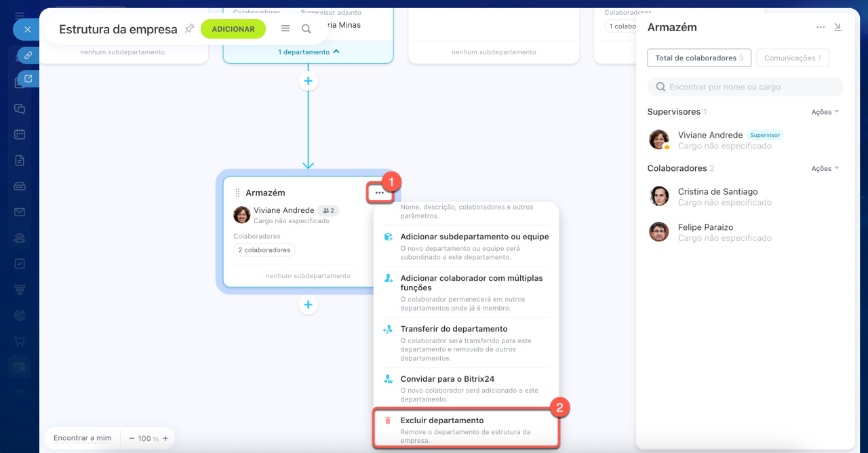Image resolution: width=868 pixels, height=453 pixels.
Task: Collapse the '1 departamento' expander
Action: pos(309,52)
